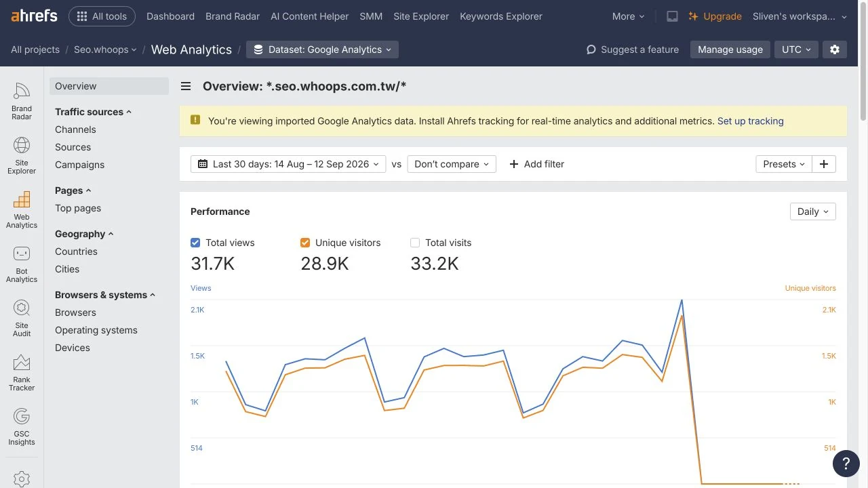Open the UTC timezone dropdown

796,49
